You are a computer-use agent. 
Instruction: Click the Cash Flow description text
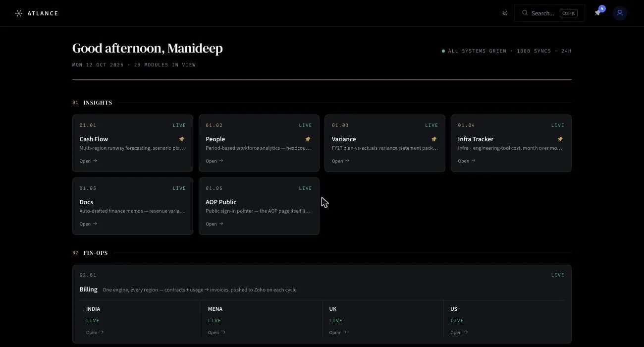132,148
